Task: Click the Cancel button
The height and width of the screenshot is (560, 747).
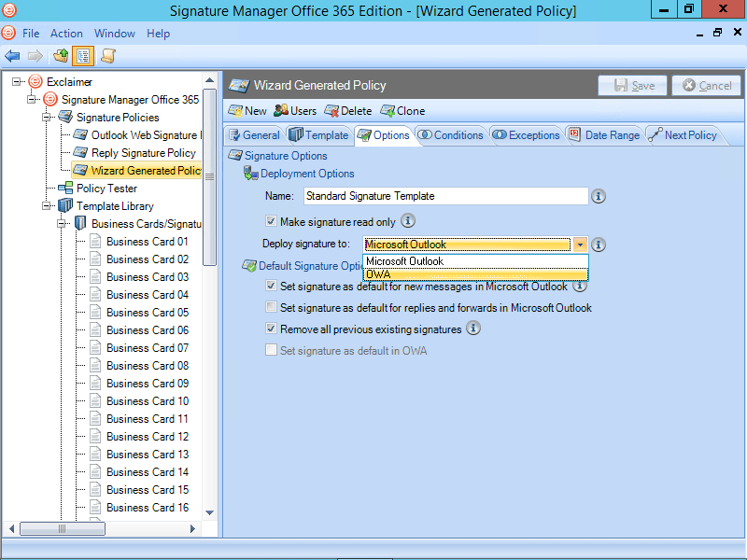Action: click(706, 85)
